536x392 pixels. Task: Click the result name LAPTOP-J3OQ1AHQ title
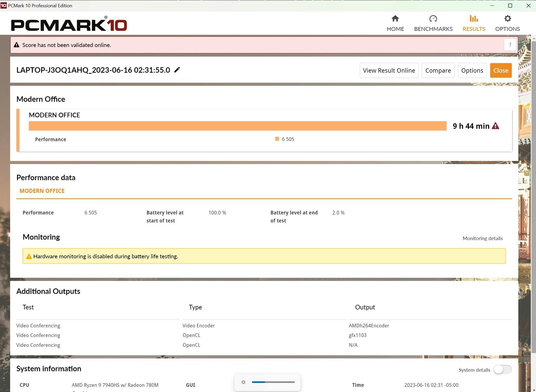click(93, 70)
